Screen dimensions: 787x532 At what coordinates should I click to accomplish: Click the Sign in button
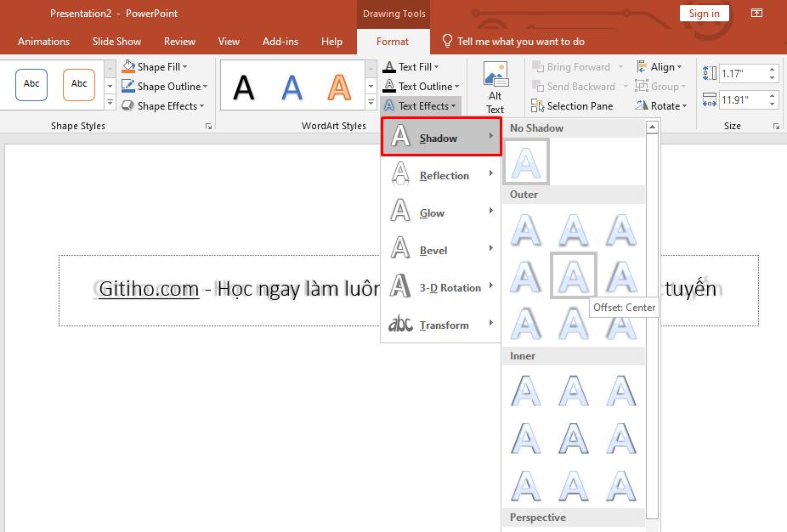tap(704, 13)
